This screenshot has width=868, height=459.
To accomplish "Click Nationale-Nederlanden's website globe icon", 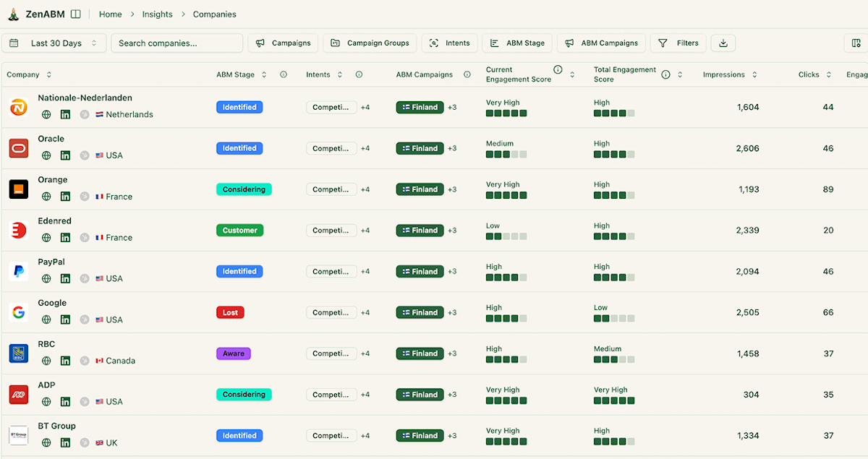I will pyautogui.click(x=46, y=114).
